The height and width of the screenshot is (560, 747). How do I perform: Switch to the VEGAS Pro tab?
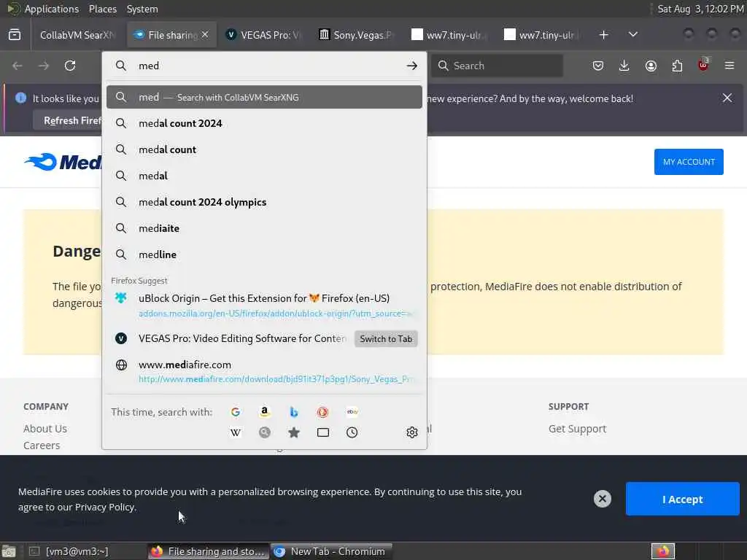264,35
